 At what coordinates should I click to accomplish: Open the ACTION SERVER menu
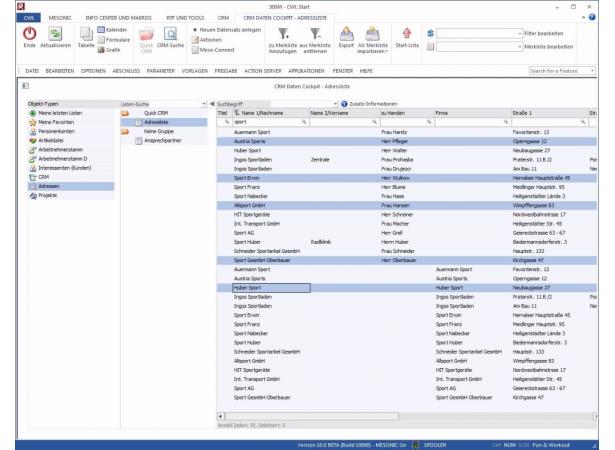(263, 71)
